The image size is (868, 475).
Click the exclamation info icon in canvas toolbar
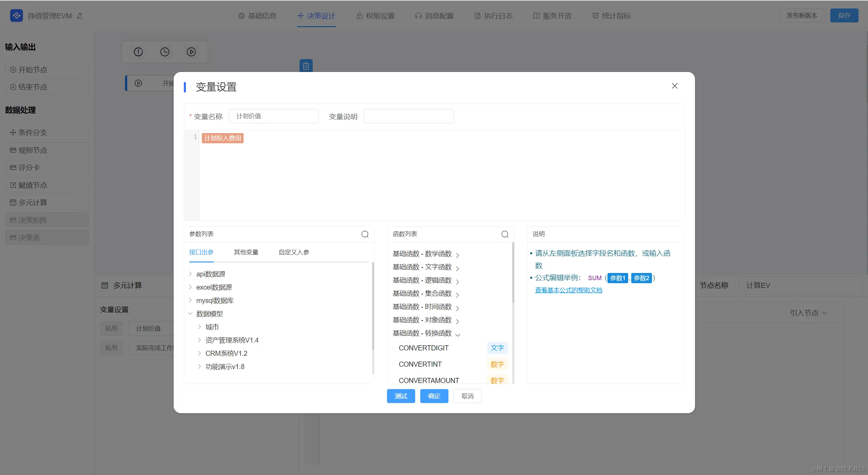pyautogui.click(x=138, y=52)
